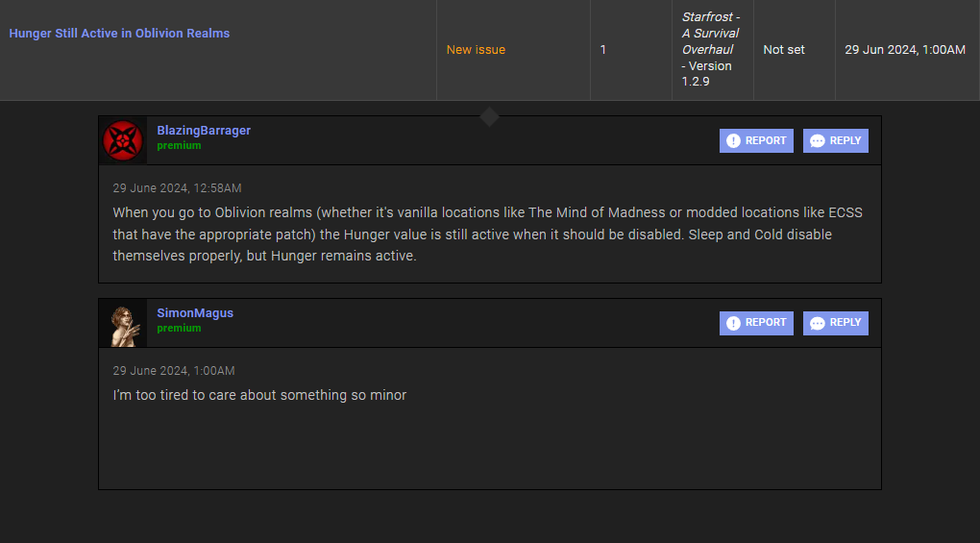
Task: Click the diamond pointer above the comments
Action: click(489, 116)
